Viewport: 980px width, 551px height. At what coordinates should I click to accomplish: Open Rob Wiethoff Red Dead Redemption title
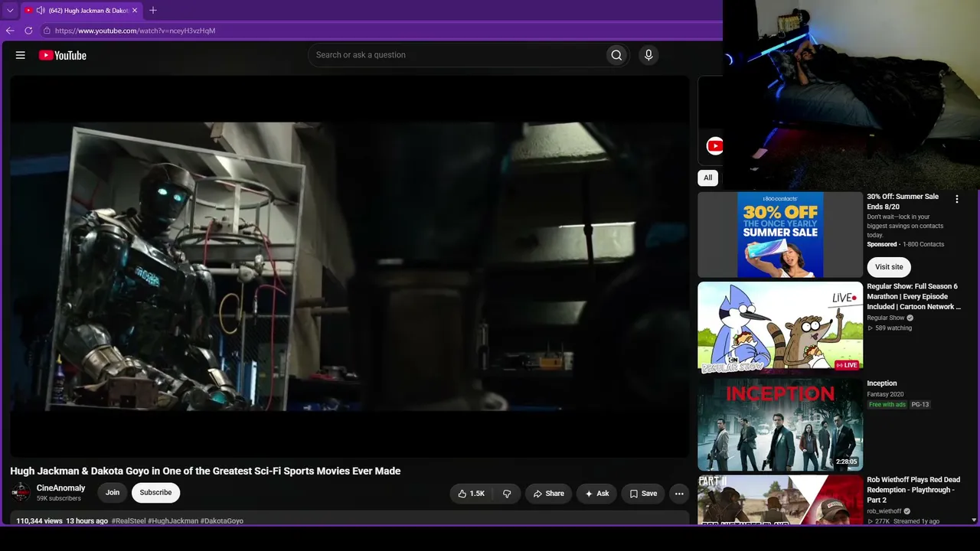click(913, 490)
